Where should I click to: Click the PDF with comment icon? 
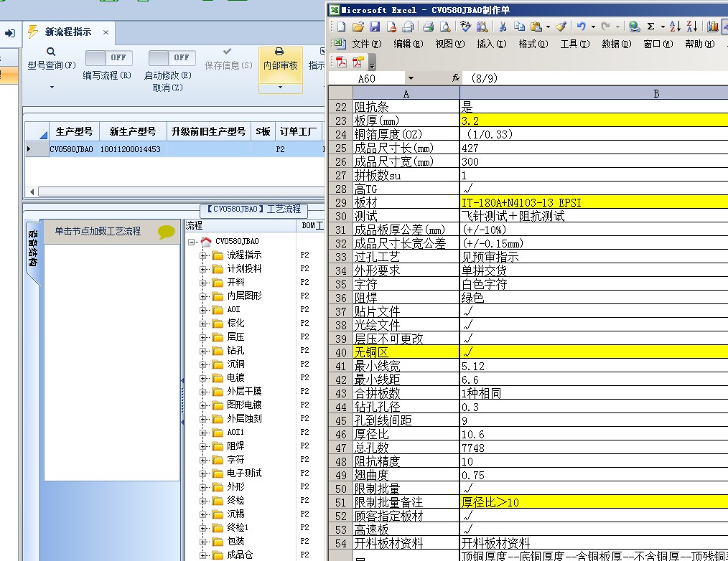[x=358, y=61]
